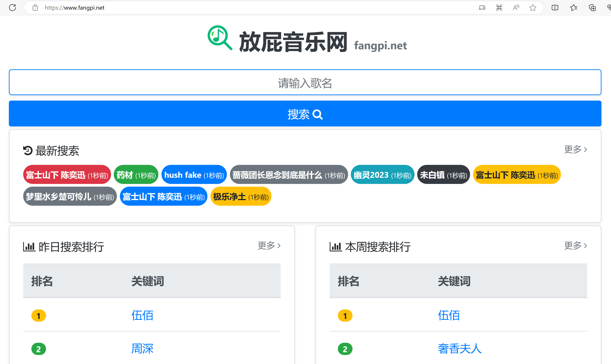Expand 更多 for 昨日搜索排行

(x=269, y=246)
